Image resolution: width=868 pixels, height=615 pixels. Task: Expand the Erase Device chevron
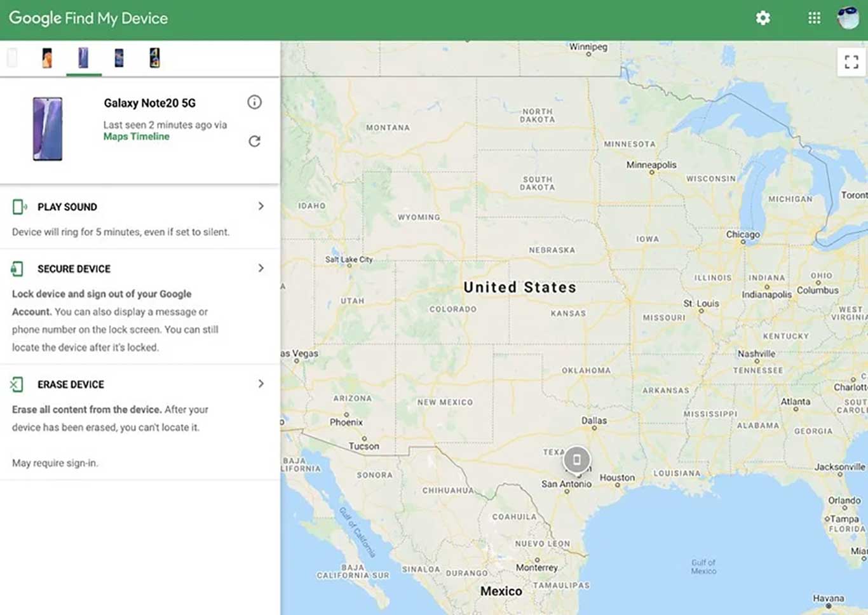click(x=261, y=384)
